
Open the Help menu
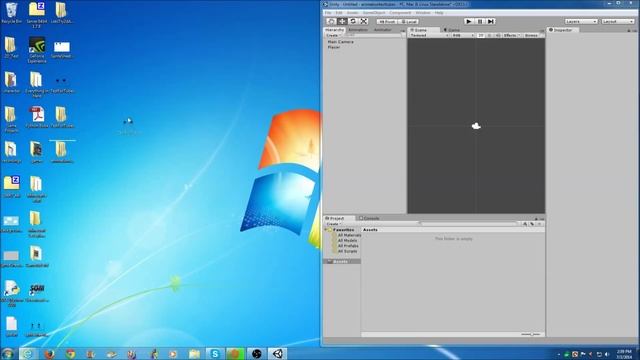pyautogui.click(x=439, y=13)
